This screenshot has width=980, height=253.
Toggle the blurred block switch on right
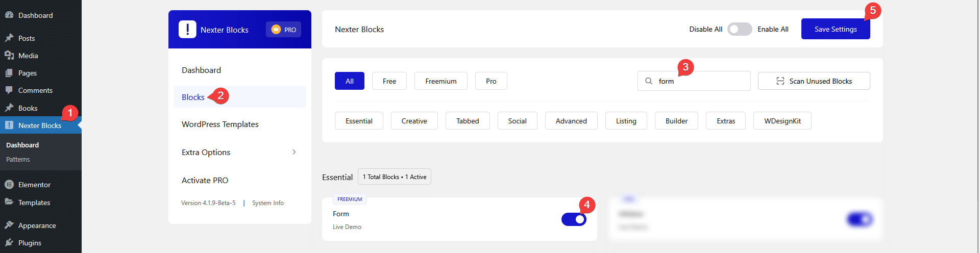860,219
